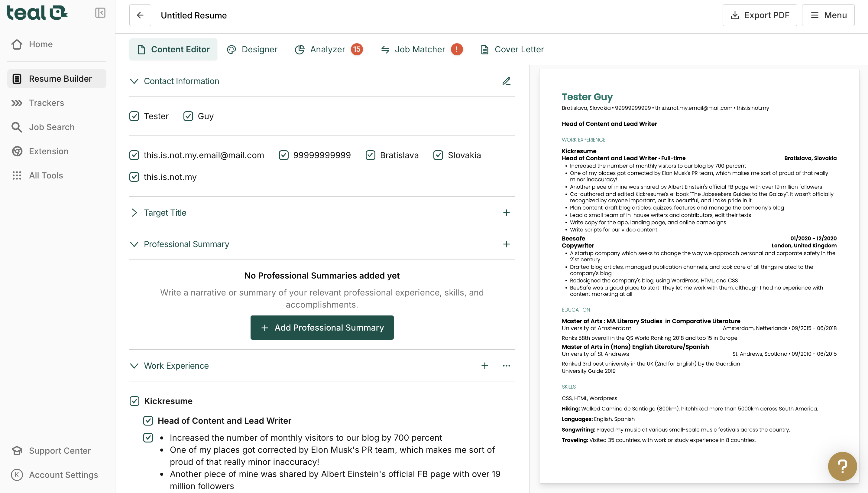
Task: Expand the Target Title section
Action: coord(134,213)
